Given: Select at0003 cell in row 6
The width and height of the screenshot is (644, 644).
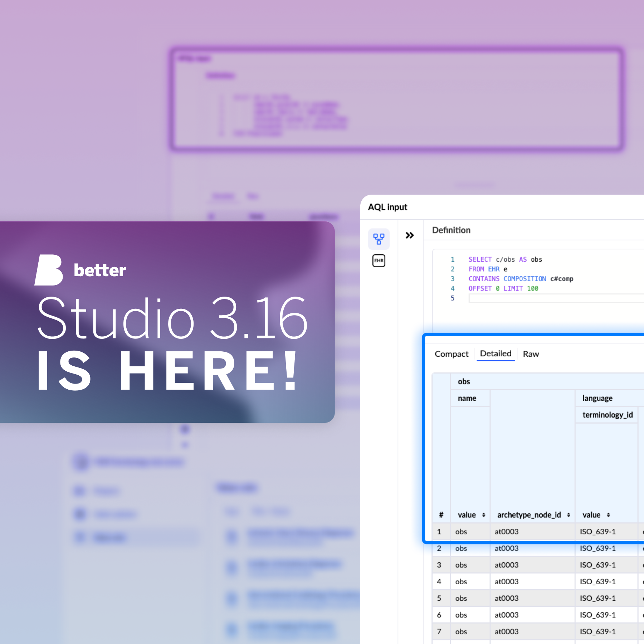Looking at the screenshot, I should point(532,615).
